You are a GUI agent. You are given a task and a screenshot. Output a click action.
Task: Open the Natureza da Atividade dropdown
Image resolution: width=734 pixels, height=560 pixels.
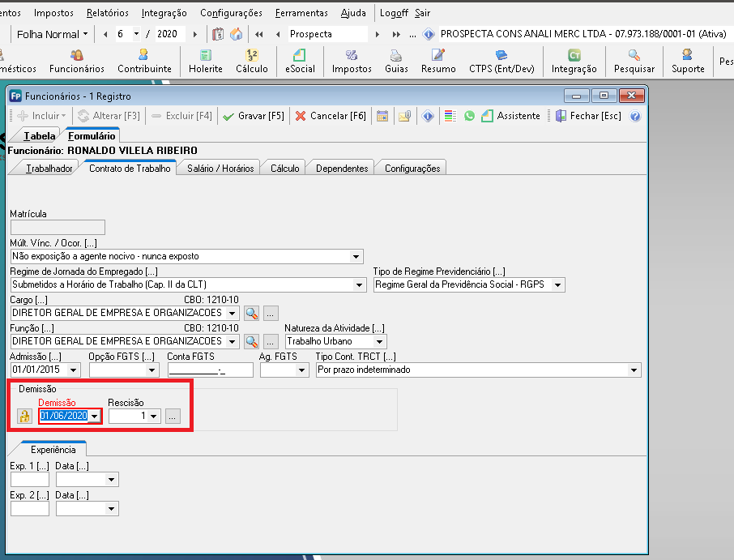tap(379, 341)
